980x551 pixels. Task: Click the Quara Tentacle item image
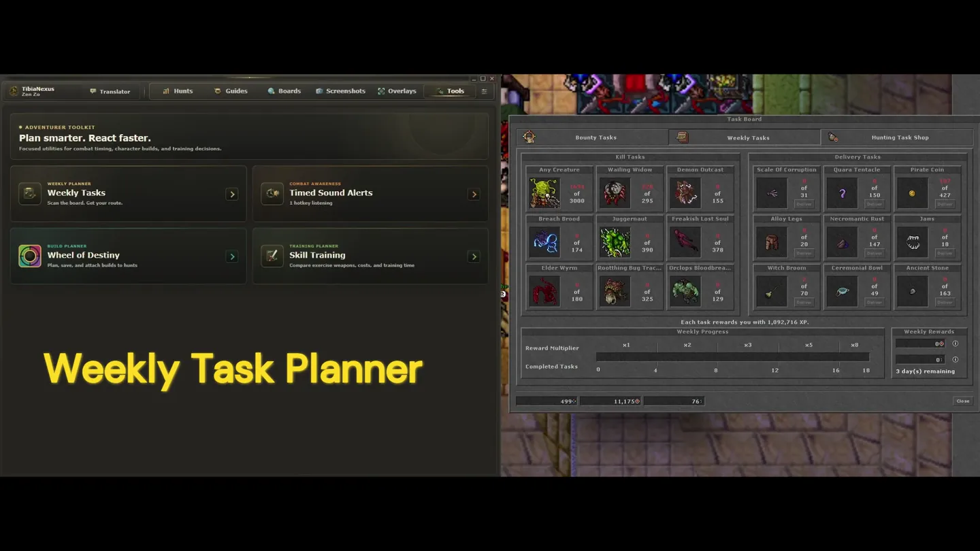[x=842, y=193]
